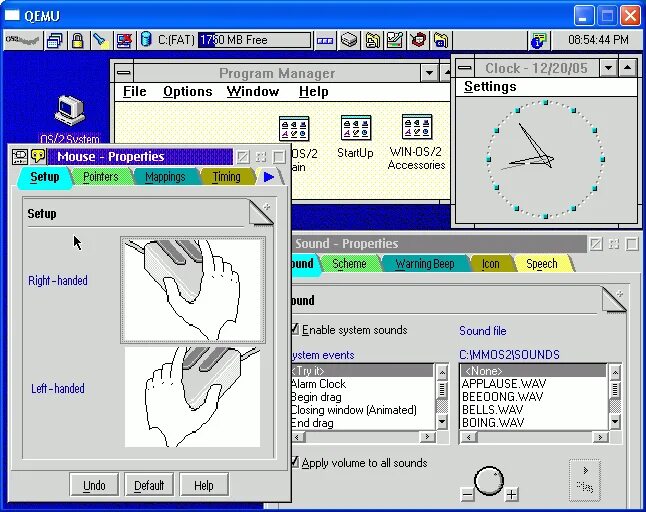Image resolution: width=646 pixels, height=512 pixels.
Task: Open the OS/2 Warp menu in WarpCenter
Action: pyautogui.click(x=23, y=40)
